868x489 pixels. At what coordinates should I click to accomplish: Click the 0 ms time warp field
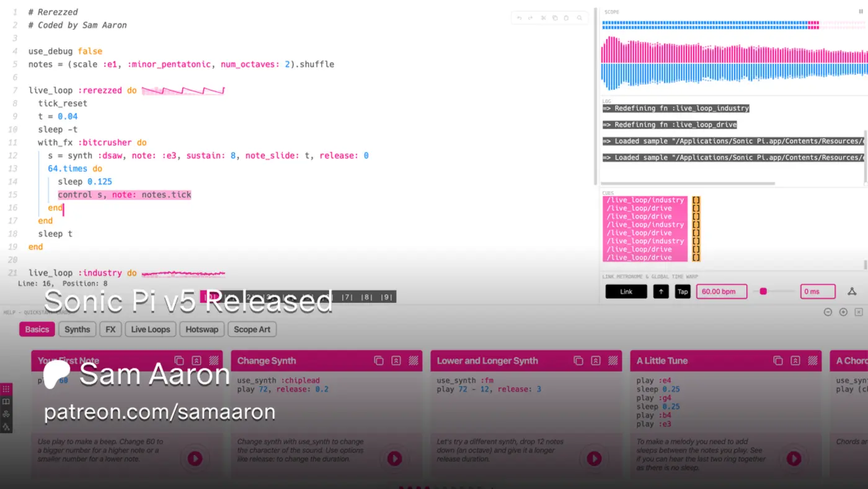[818, 292]
